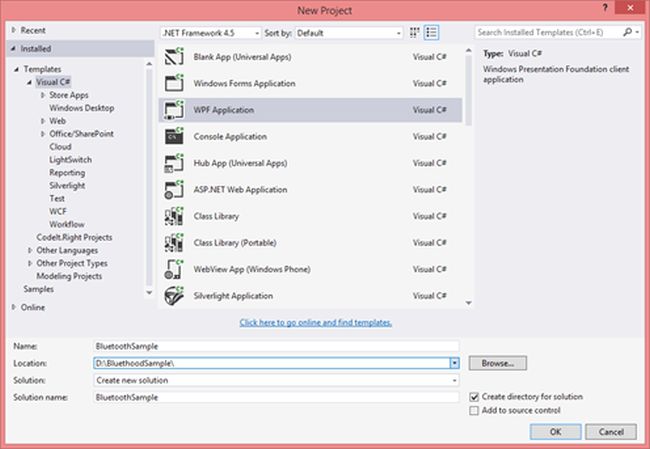Click the template list scrollbar thumb

point(468,90)
